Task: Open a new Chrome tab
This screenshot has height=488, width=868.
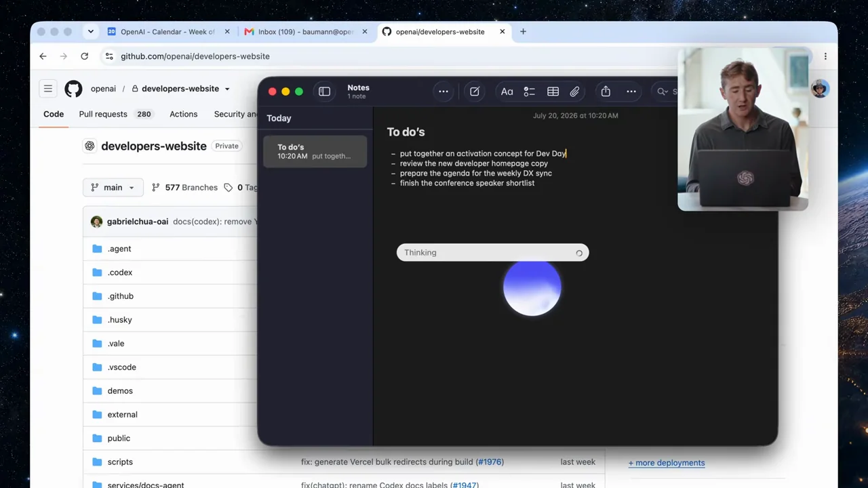Action: pos(523,32)
